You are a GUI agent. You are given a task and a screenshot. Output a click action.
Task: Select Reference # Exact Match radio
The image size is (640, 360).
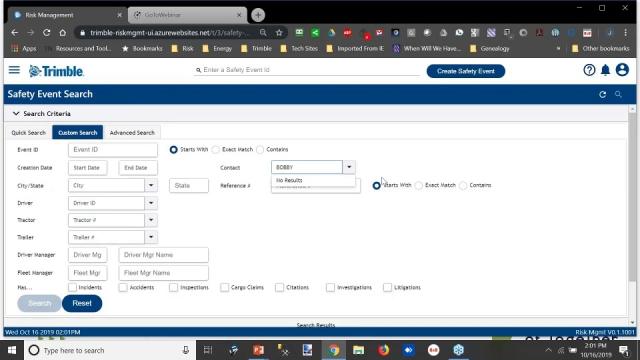419,185
